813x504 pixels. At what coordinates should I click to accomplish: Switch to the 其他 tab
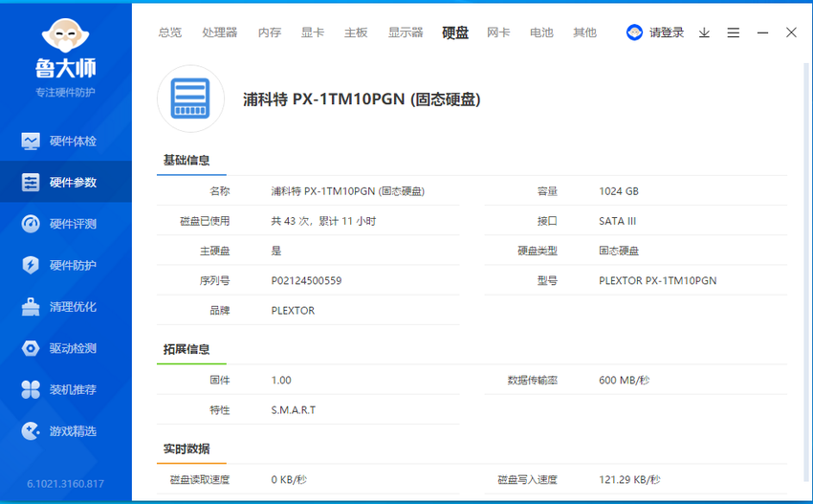click(584, 33)
